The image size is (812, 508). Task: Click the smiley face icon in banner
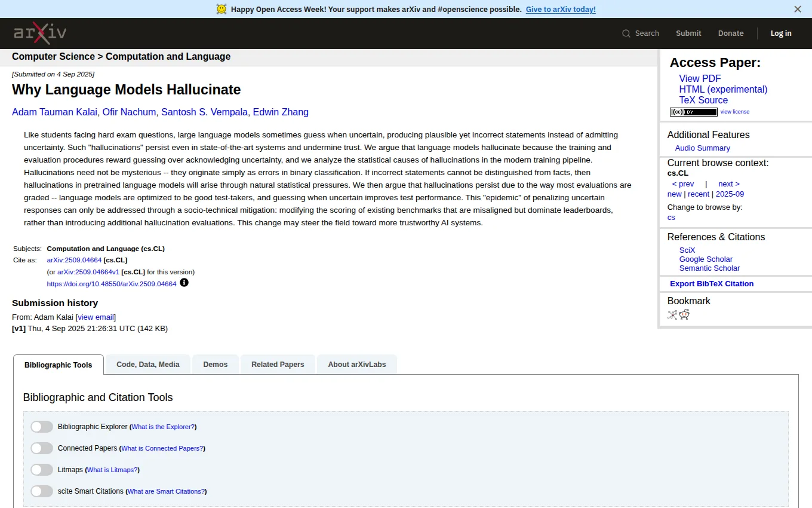(x=222, y=9)
